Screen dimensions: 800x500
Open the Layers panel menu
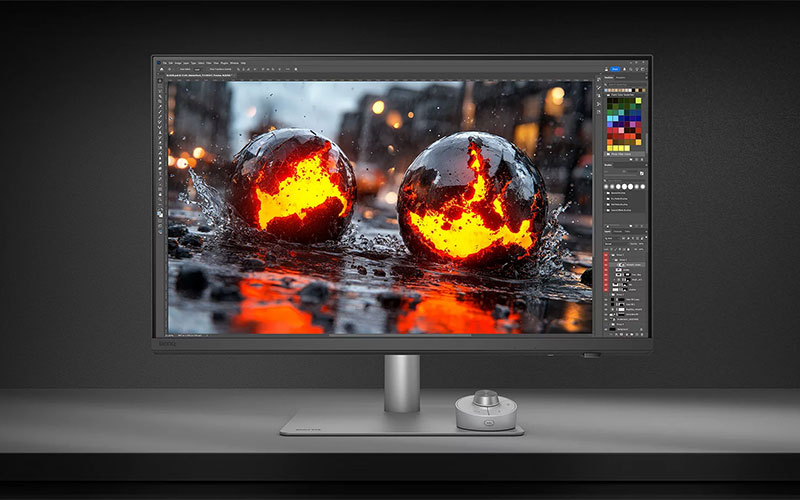pyautogui.click(x=646, y=232)
